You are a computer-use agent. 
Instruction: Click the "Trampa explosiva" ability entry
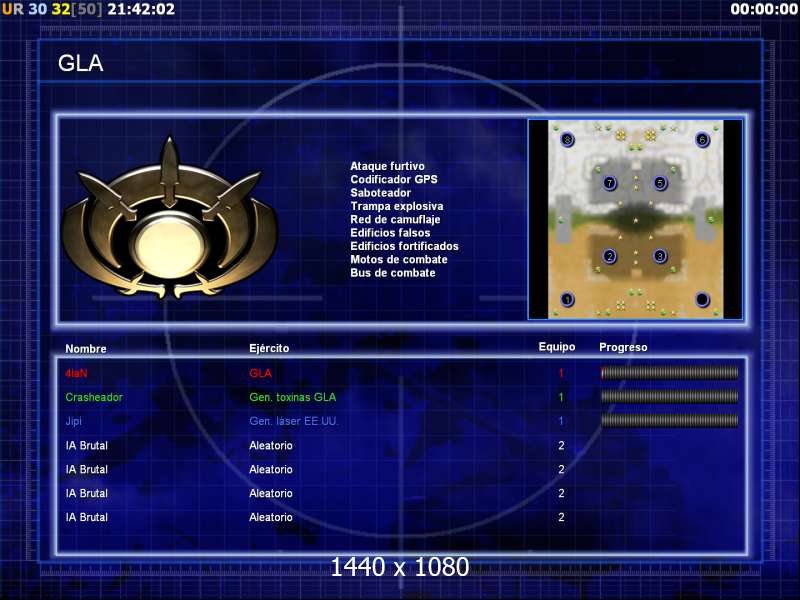(x=397, y=206)
